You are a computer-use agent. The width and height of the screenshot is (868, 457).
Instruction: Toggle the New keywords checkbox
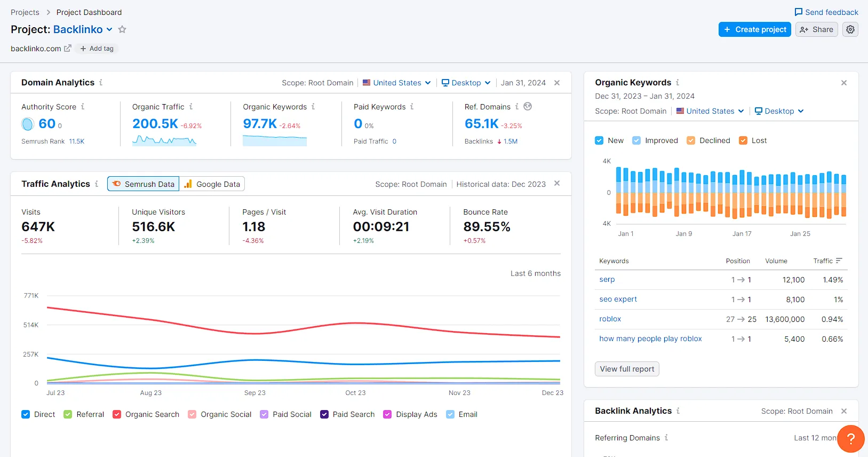click(x=599, y=140)
